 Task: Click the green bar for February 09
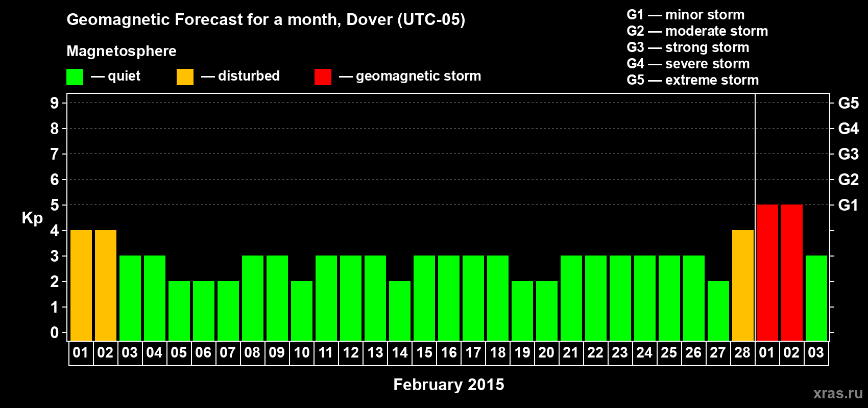(277, 298)
